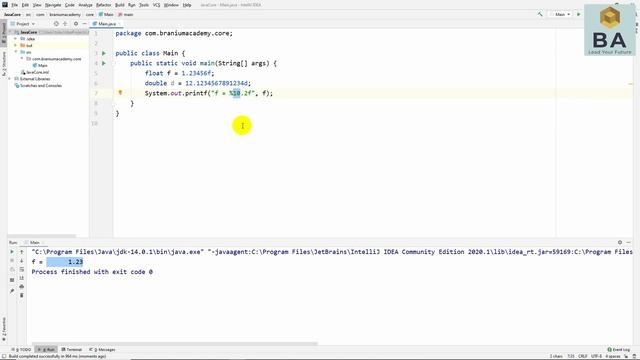Screen dimensions: 640x360
Task: Collapse the com.braniumacademy.core package node
Action: tap(21, 59)
